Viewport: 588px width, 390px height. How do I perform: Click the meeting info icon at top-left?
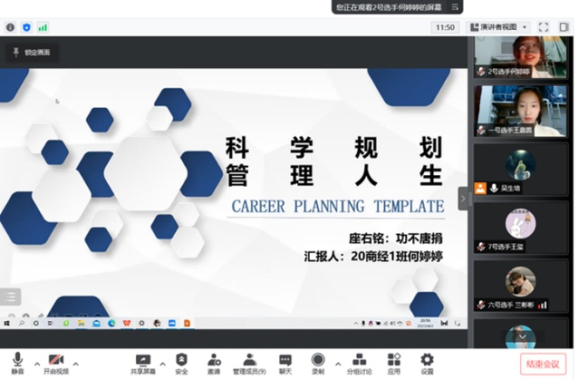(10, 27)
